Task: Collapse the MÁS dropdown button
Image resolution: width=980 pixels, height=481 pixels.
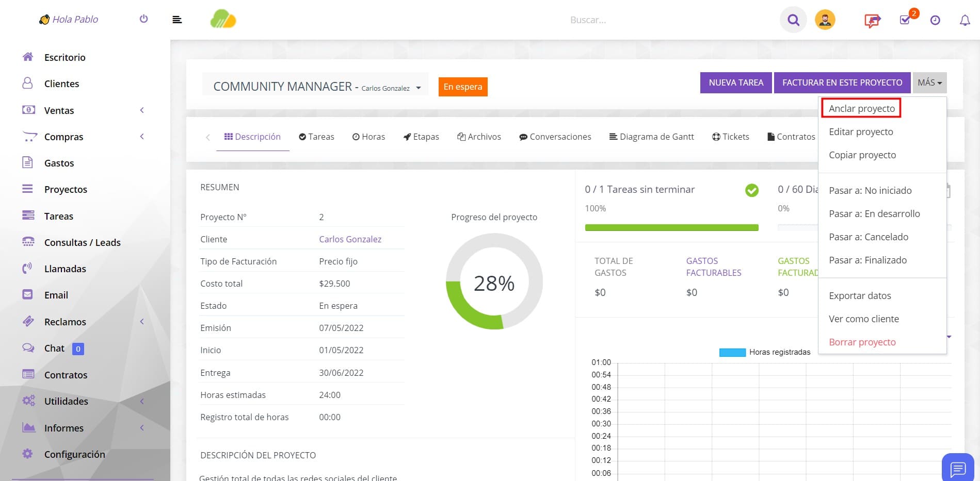Action: click(x=929, y=82)
